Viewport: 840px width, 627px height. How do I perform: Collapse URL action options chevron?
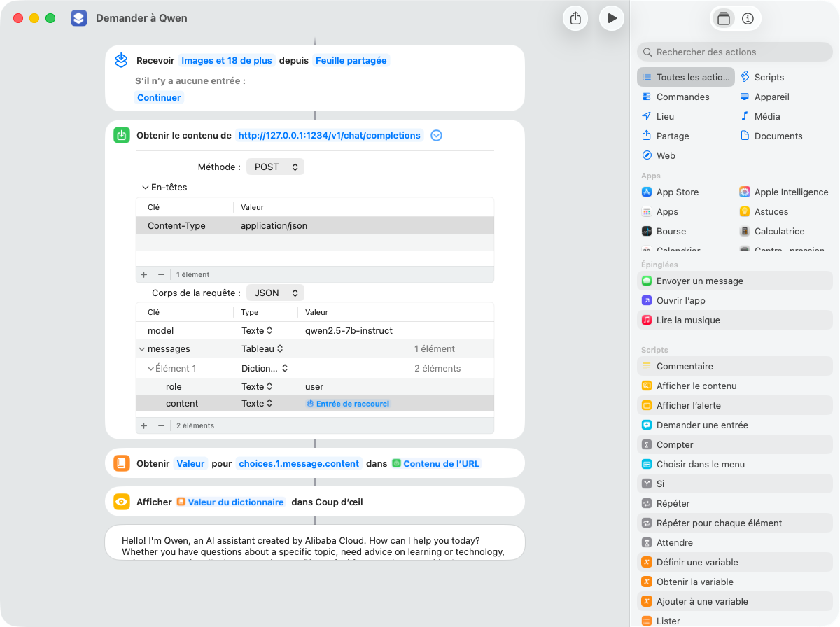pyautogui.click(x=436, y=136)
